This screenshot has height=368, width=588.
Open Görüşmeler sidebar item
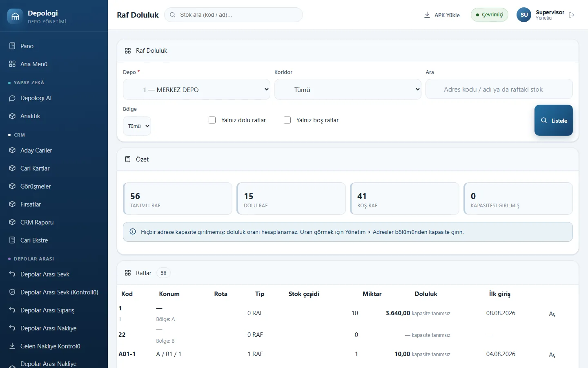click(54, 186)
